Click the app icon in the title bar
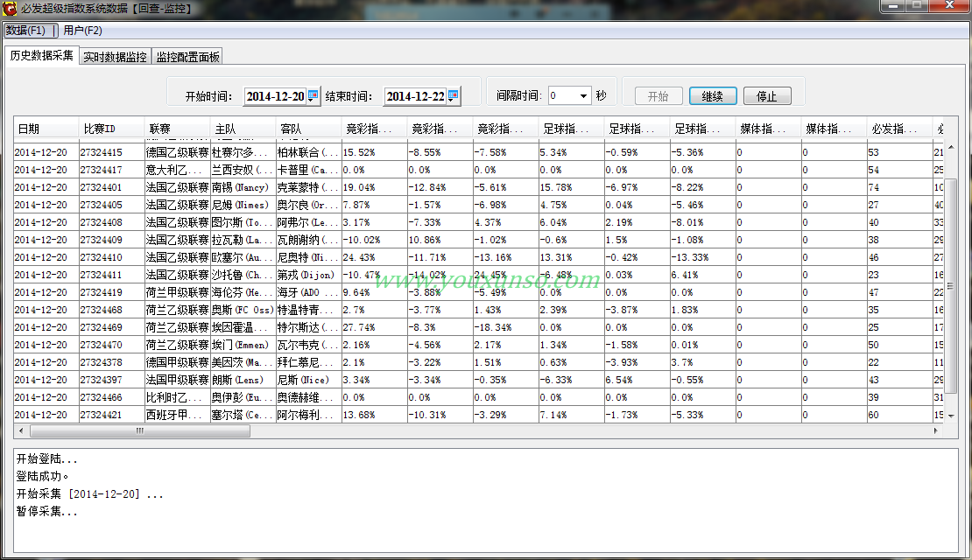972x560 pixels. [x=10, y=8]
